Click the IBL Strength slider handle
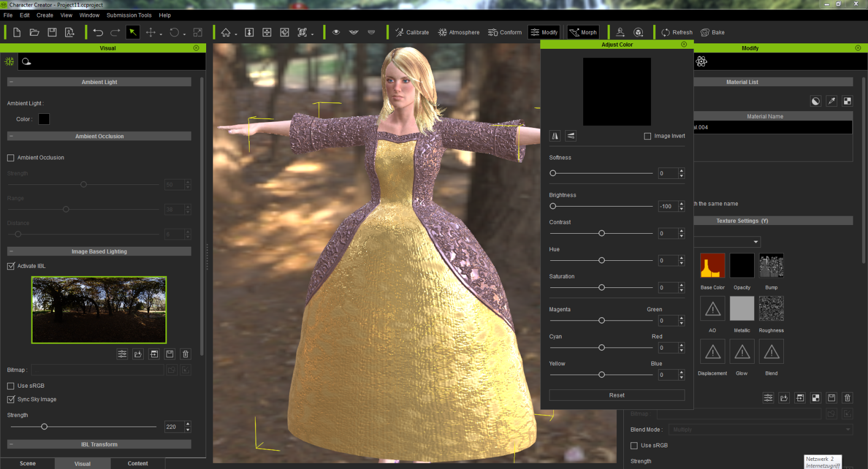This screenshot has height=469, width=868. pos(44,427)
